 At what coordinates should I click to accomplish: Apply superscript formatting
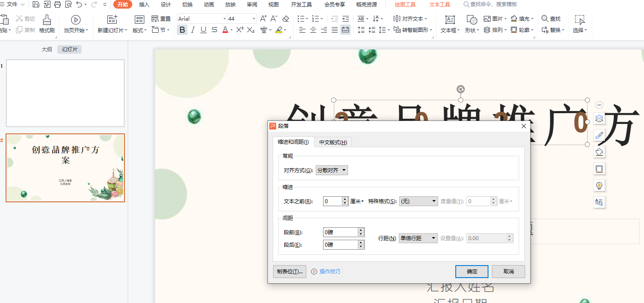[x=240, y=30]
